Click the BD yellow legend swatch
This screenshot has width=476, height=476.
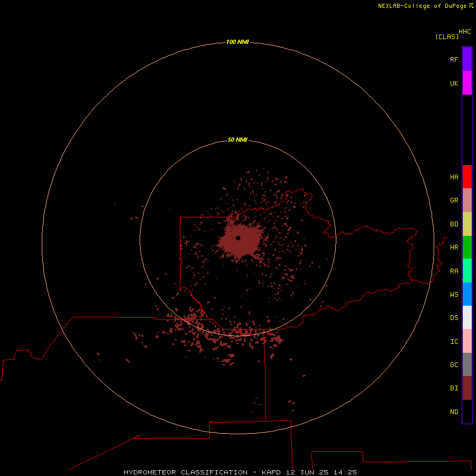[467, 224]
